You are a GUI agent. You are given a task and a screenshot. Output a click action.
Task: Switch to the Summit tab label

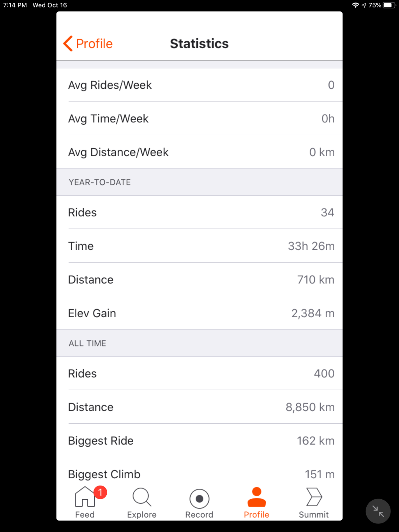tap(314, 515)
